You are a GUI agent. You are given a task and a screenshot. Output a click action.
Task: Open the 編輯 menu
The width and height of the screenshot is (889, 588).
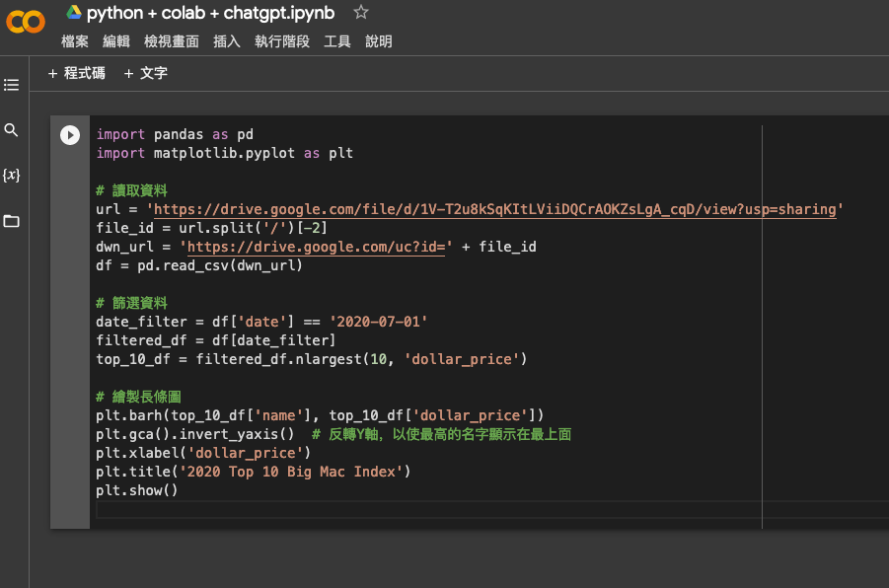click(x=116, y=41)
